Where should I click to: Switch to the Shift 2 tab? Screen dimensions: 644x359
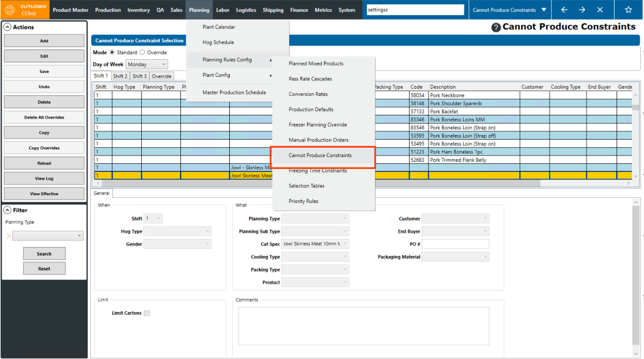[x=120, y=76]
